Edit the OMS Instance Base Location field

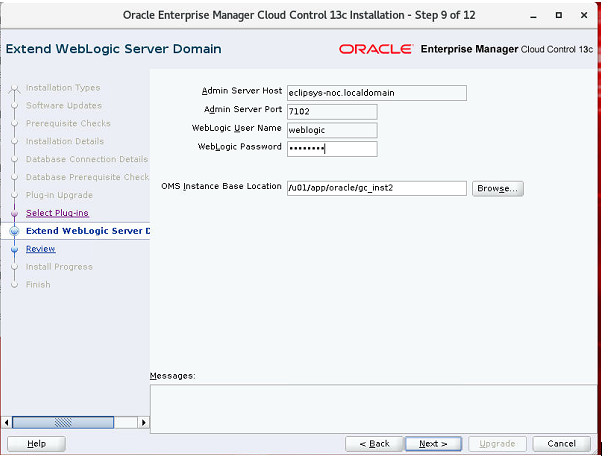click(x=376, y=188)
